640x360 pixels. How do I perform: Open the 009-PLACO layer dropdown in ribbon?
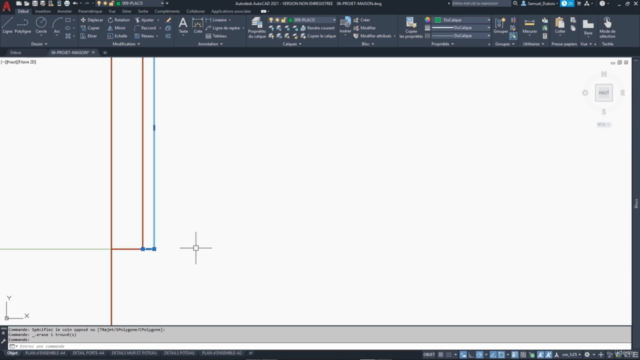[x=302, y=20]
